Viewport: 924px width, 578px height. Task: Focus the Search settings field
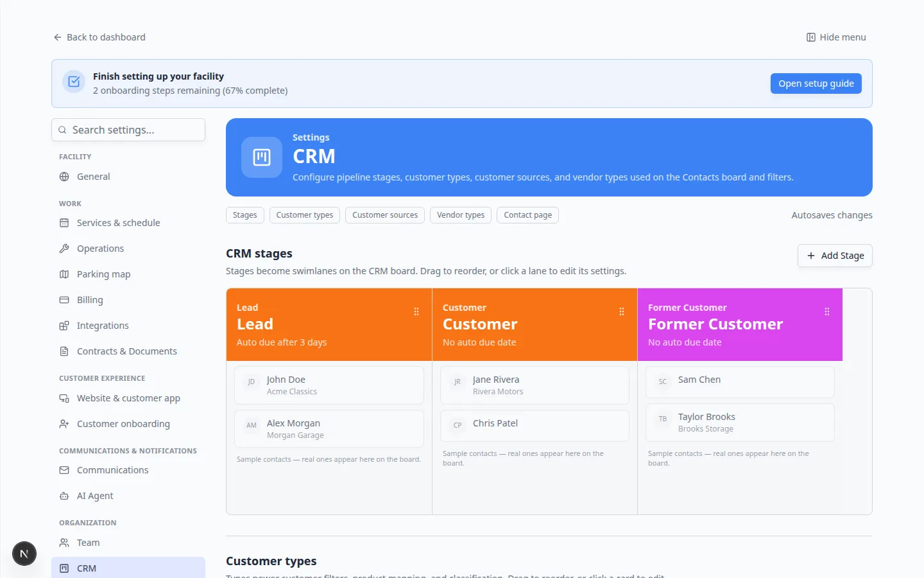[128, 130]
